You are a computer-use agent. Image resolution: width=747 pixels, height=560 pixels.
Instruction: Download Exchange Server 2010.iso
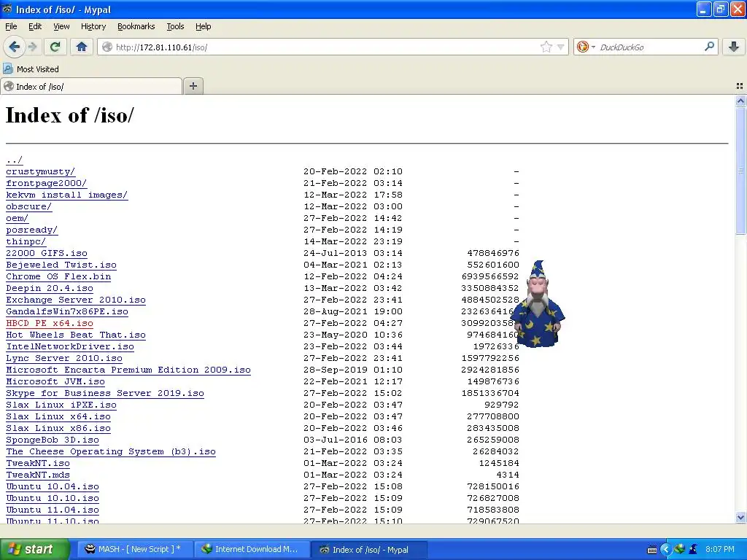(x=76, y=300)
